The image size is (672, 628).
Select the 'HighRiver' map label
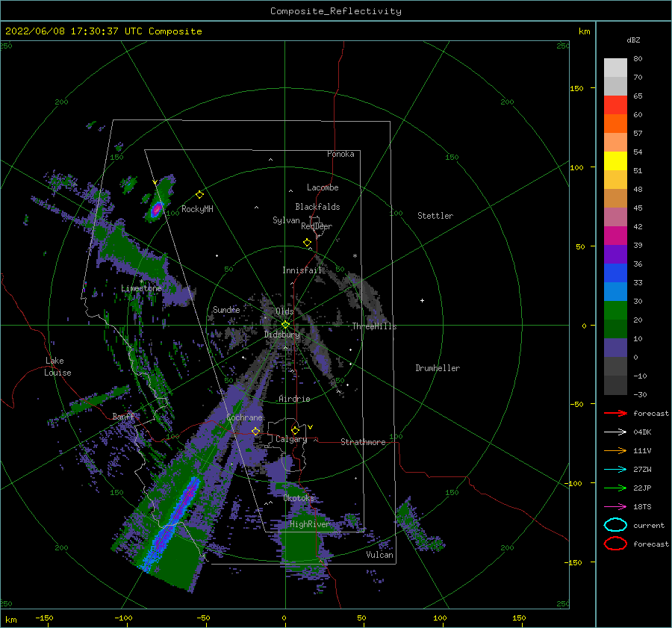[310, 524]
